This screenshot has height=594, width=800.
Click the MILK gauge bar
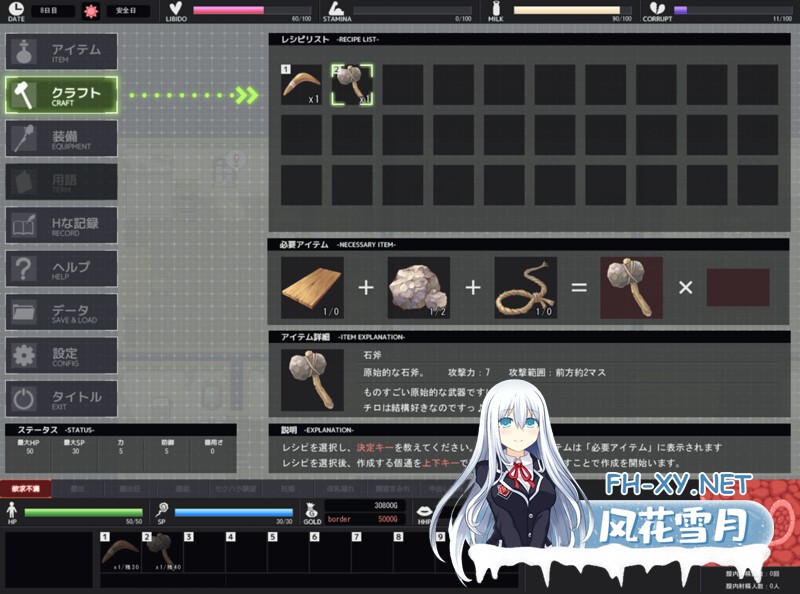point(572,10)
